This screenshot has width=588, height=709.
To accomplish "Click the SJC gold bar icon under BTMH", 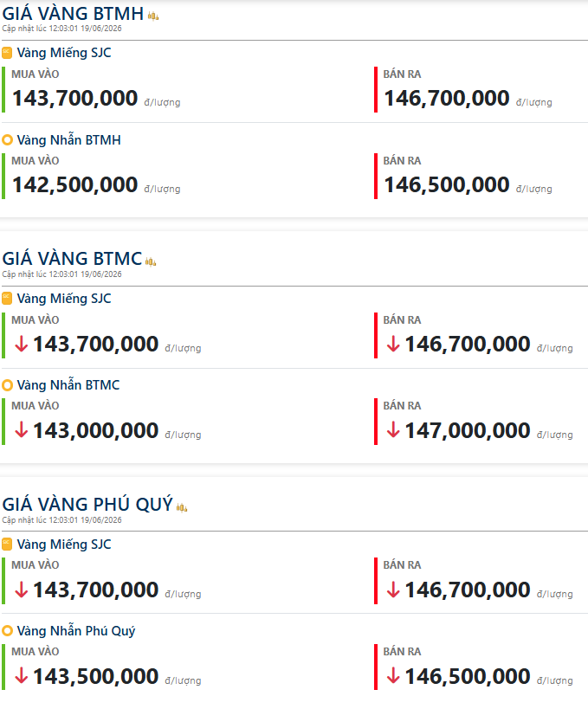I will [x=7, y=53].
